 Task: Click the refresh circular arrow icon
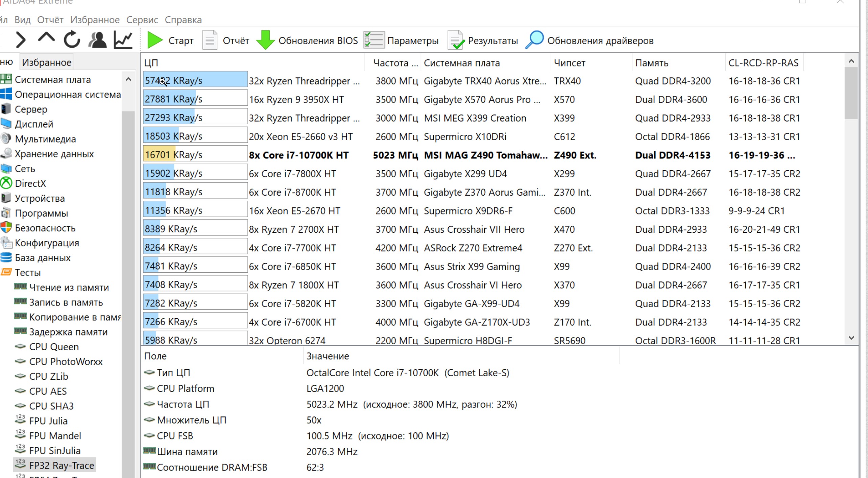(x=72, y=40)
